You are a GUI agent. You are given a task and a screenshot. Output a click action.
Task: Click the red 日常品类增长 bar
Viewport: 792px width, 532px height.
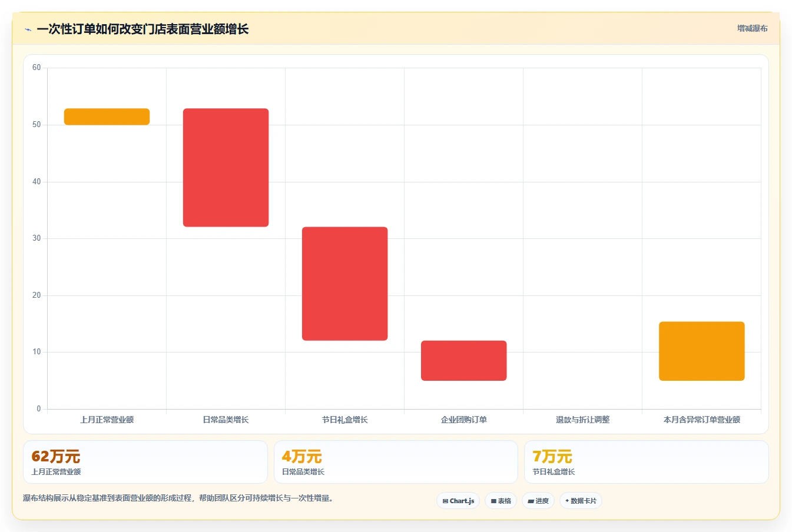(226, 167)
